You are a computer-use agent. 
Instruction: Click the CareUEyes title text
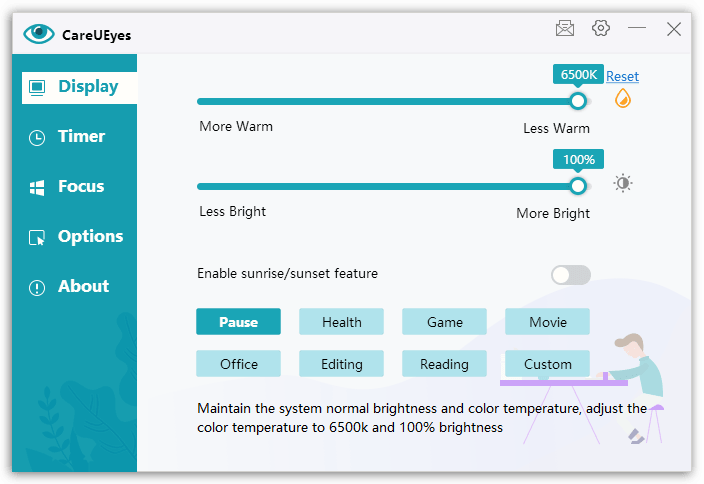(x=97, y=35)
